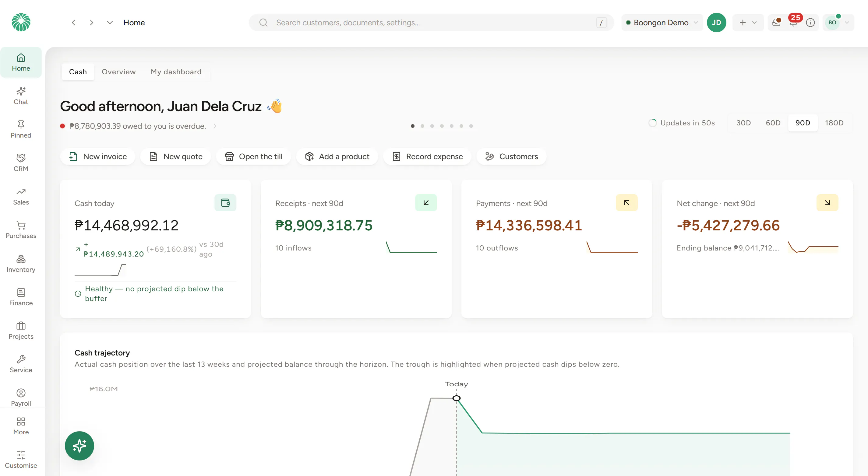This screenshot has width=868, height=476.
Task: Open the Service module
Action: 21,364
